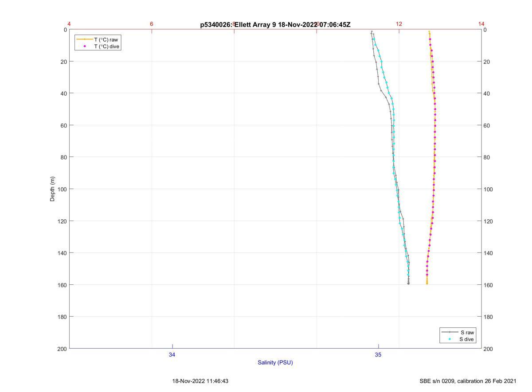Click the red temperature tick label 14

click(481, 24)
